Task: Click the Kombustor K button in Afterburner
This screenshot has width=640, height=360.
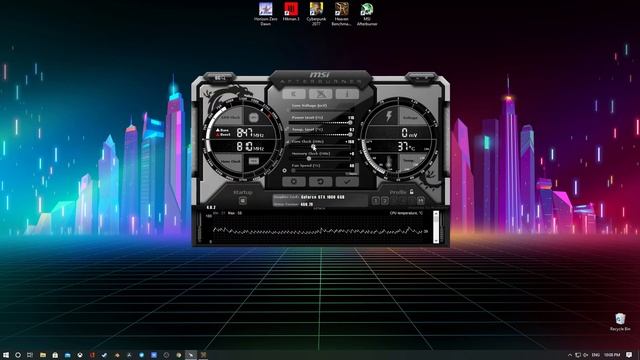Action: coord(294,94)
